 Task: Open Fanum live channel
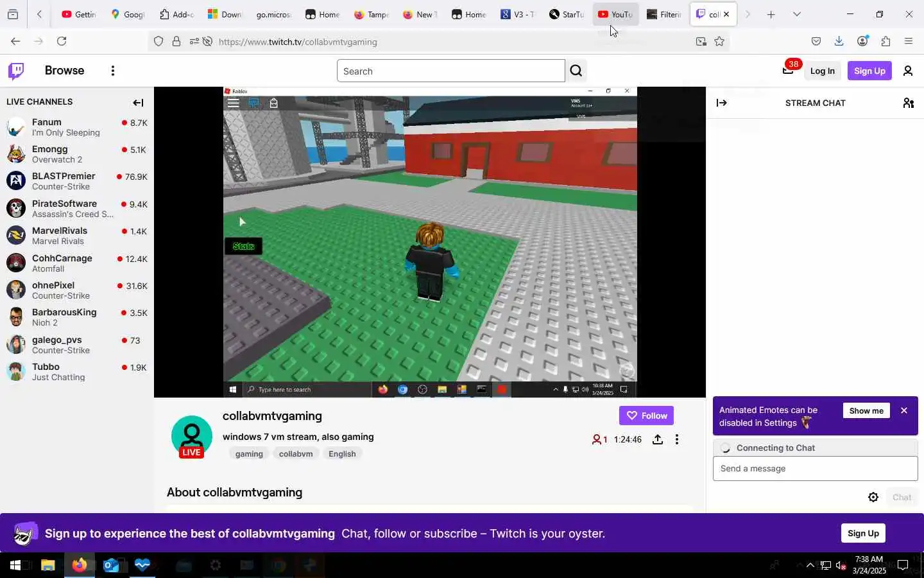coord(77,127)
